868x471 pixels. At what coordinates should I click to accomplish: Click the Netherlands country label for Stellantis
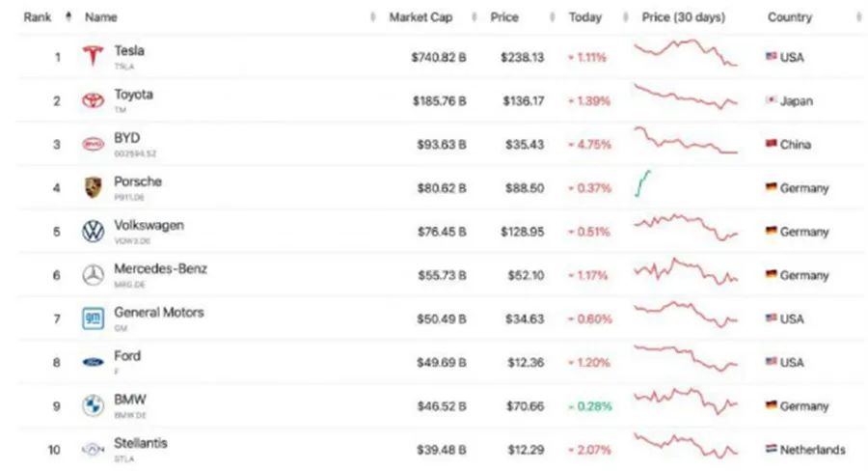point(813,450)
